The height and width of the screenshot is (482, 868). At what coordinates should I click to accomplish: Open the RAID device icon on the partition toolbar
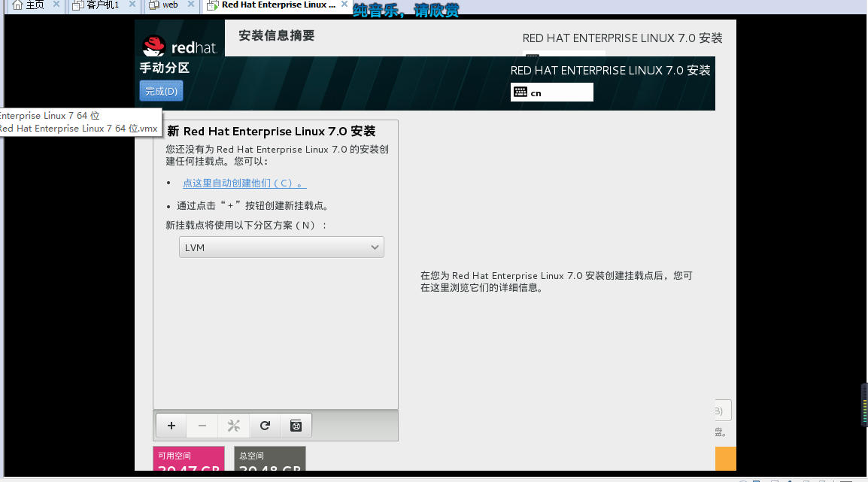(296, 425)
